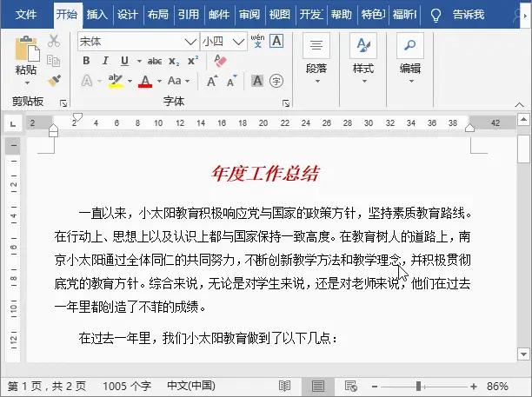Open clipboard pane dialog launcher
532x397 pixels.
tap(63, 103)
